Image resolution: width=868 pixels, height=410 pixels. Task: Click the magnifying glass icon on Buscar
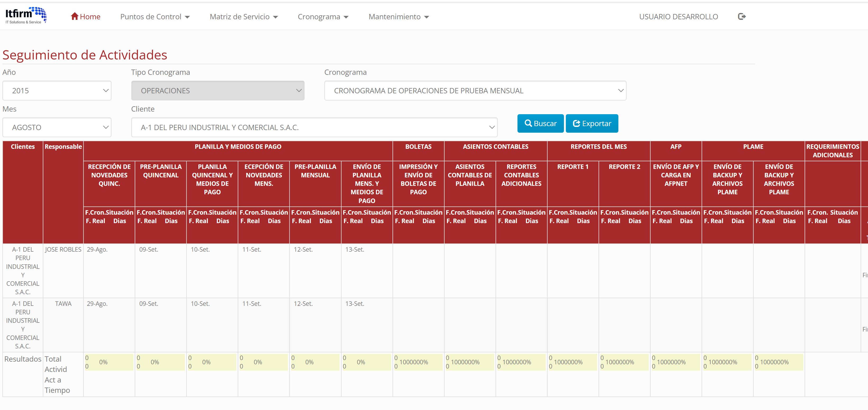529,123
